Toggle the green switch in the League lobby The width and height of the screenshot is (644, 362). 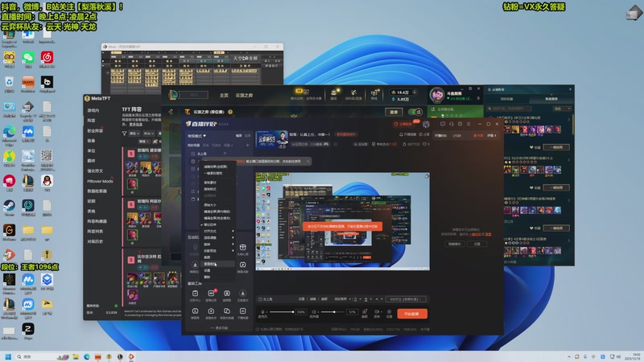[415, 112]
